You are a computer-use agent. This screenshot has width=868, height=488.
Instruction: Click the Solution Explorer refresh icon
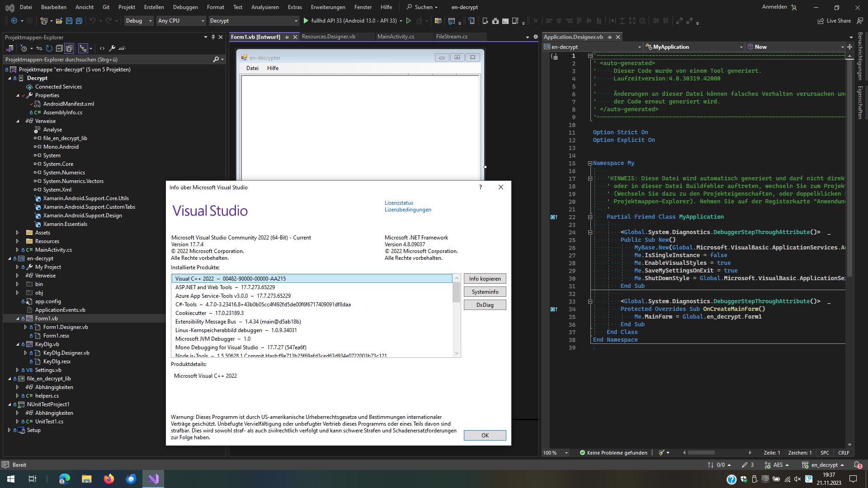(49, 48)
